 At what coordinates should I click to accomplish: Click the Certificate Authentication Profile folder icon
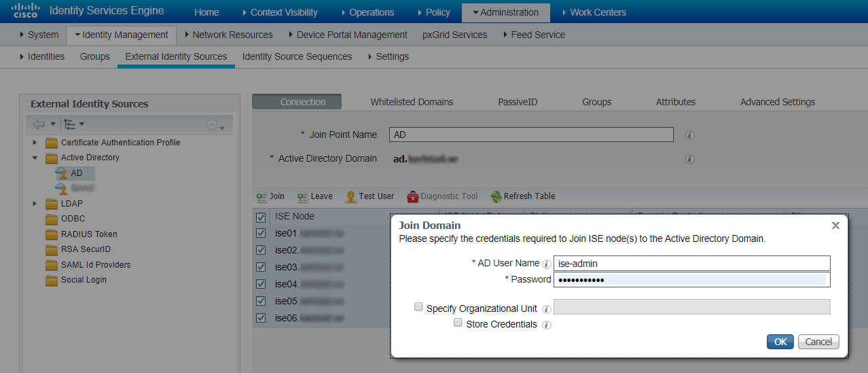[52, 143]
